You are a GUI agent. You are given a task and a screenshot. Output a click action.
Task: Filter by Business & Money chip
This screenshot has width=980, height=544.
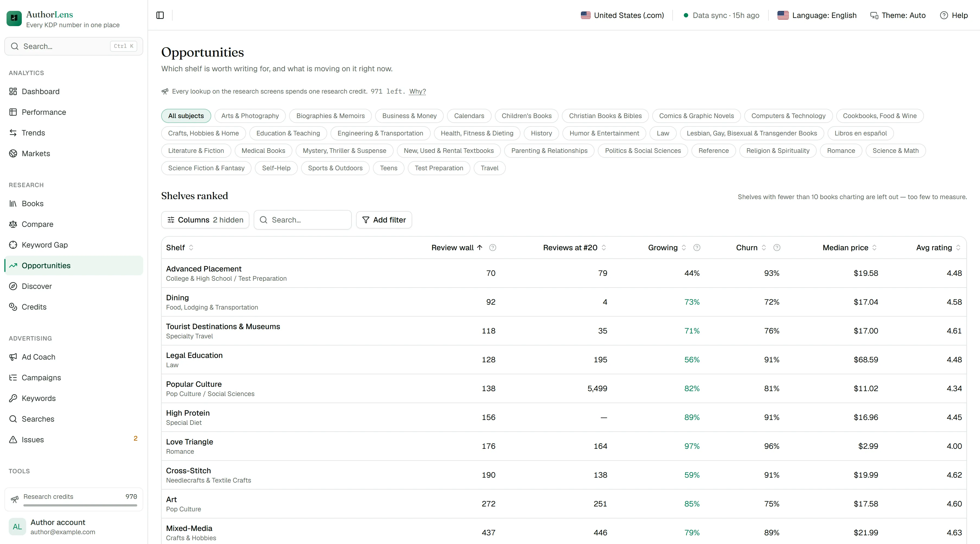[x=409, y=116]
